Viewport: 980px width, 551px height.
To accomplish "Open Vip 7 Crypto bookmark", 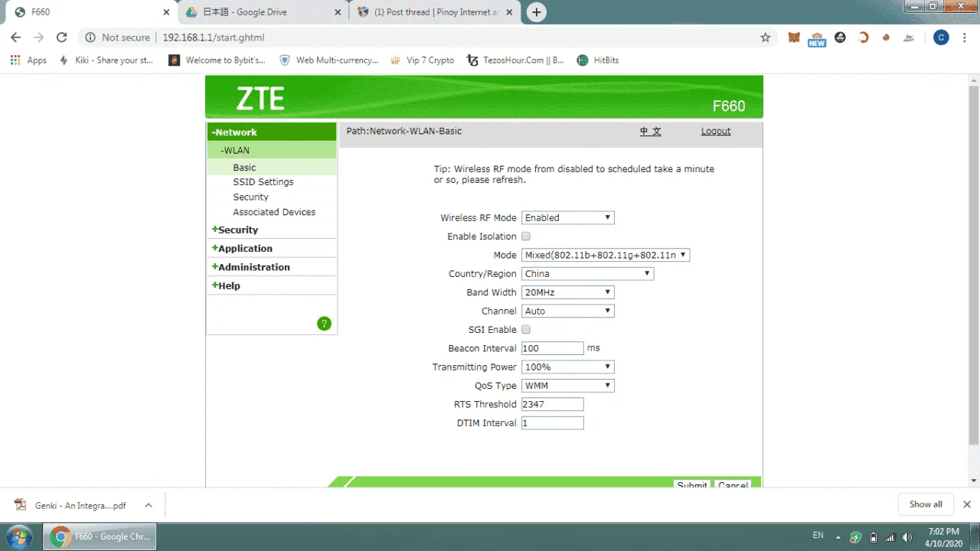I will pyautogui.click(x=422, y=60).
